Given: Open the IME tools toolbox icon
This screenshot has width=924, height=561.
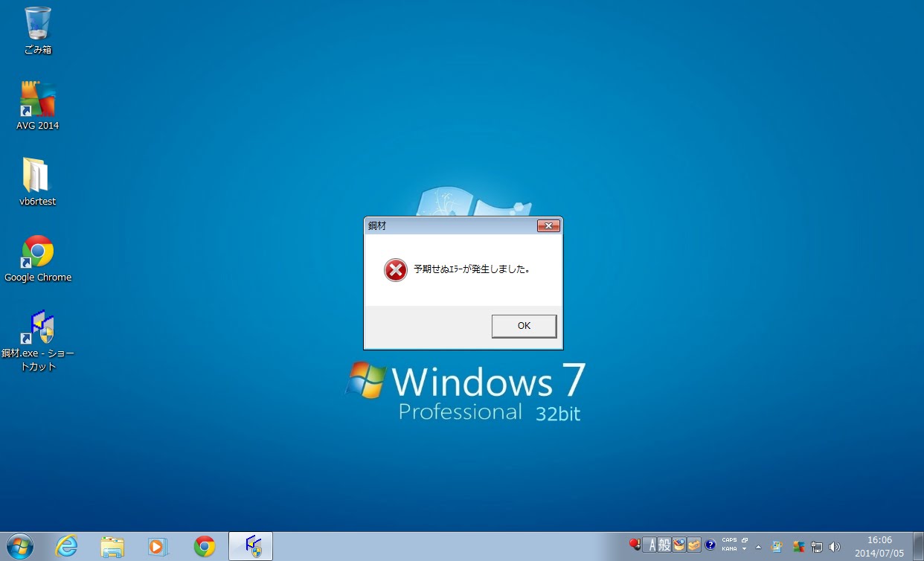Looking at the screenshot, I should click(694, 545).
